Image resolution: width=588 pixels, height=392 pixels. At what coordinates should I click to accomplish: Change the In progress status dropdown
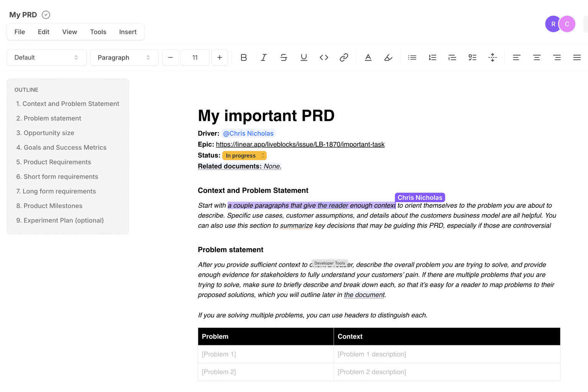244,155
